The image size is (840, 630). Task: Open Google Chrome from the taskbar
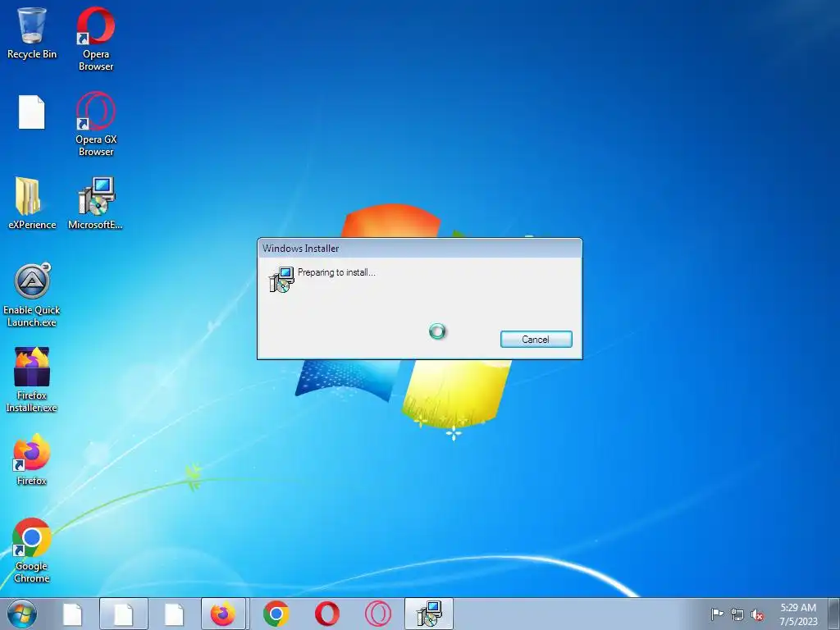click(x=276, y=614)
